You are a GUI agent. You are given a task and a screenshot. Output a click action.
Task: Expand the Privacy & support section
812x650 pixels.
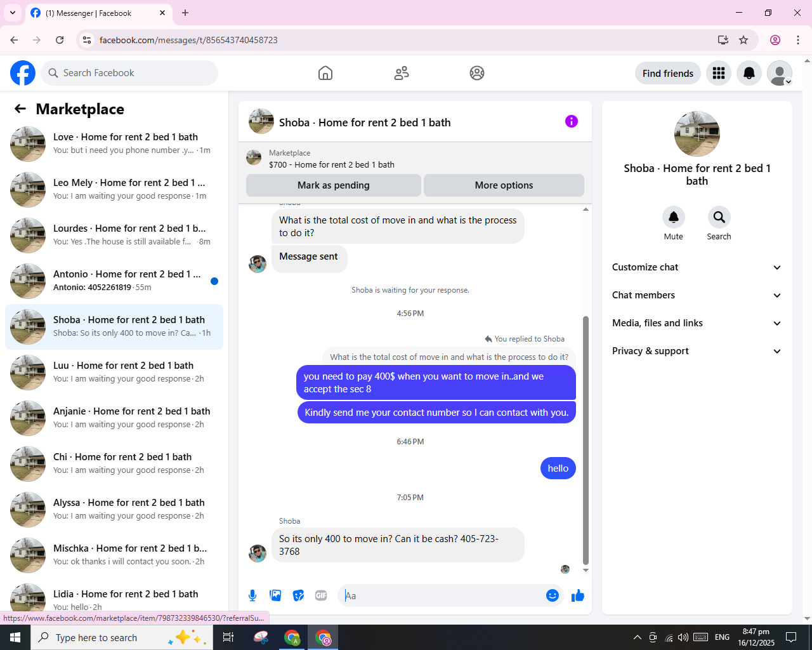point(697,351)
